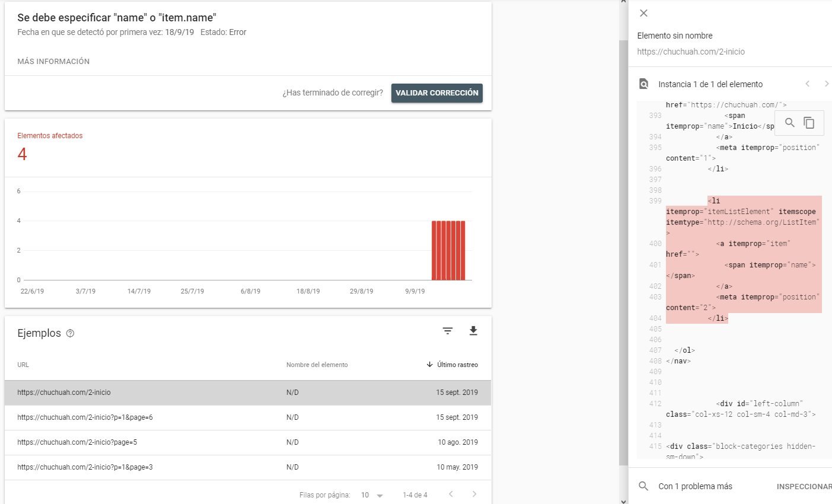Click the magnifier beside 'Con 1 problema más'
Image resolution: width=832 pixels, height=504 pixels.
pos(643,486)
